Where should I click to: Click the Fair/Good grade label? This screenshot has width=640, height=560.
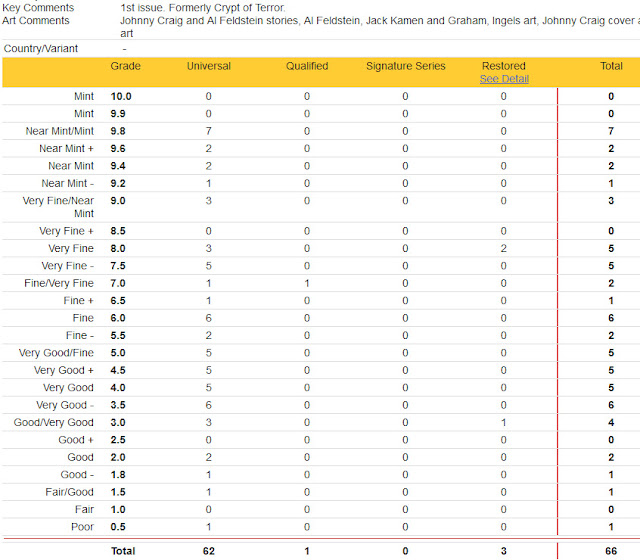pos(69,492)
